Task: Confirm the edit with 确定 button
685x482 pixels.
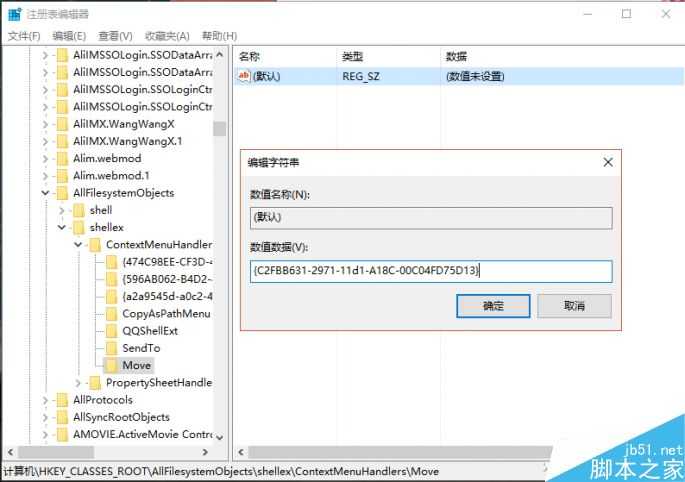Action: pos(492,306)
